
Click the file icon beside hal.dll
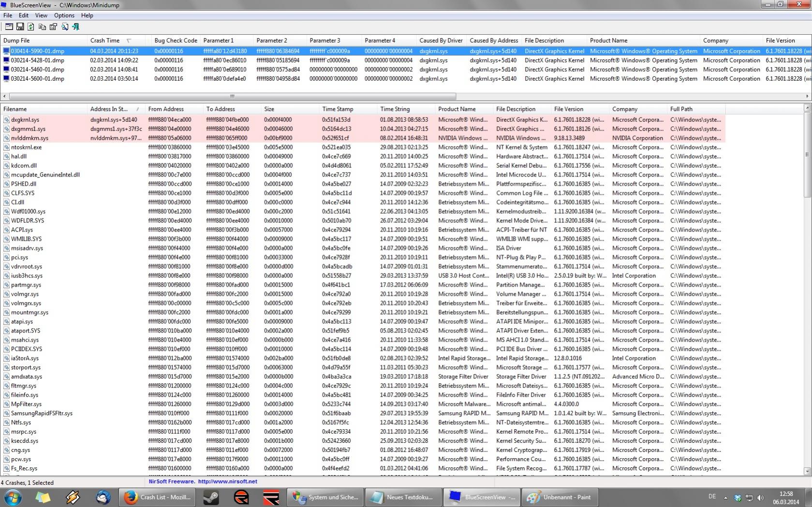click(6, 157)
